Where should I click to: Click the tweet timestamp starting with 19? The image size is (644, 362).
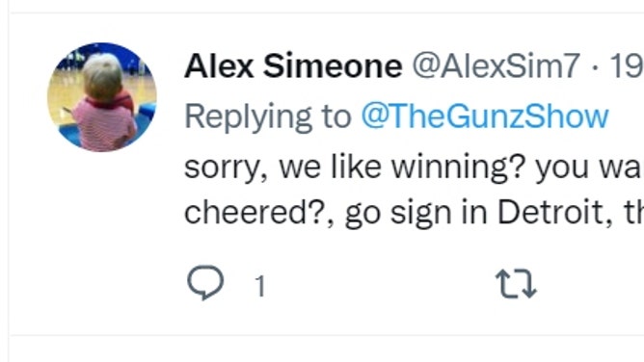pyautogui.click(x=627, y=65)
